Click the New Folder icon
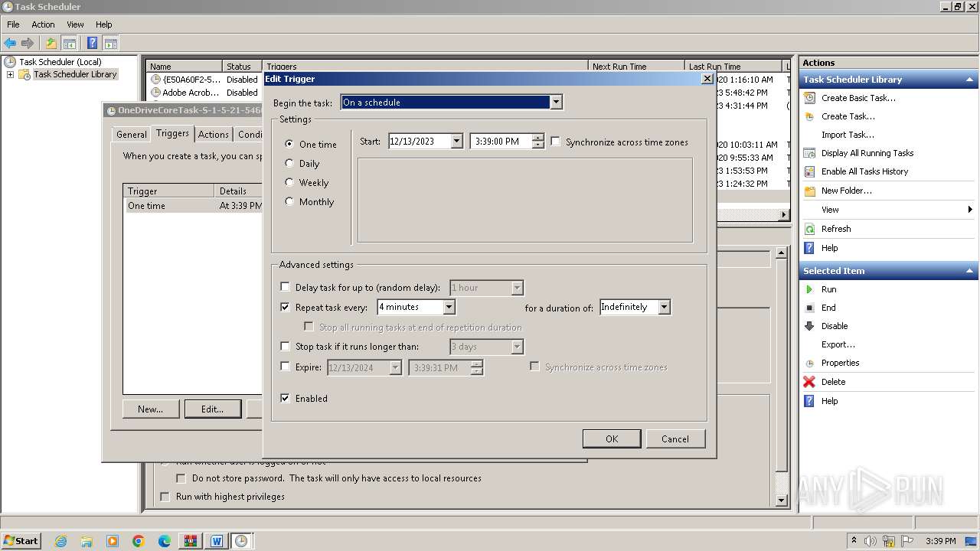 [x=809, y=191]
